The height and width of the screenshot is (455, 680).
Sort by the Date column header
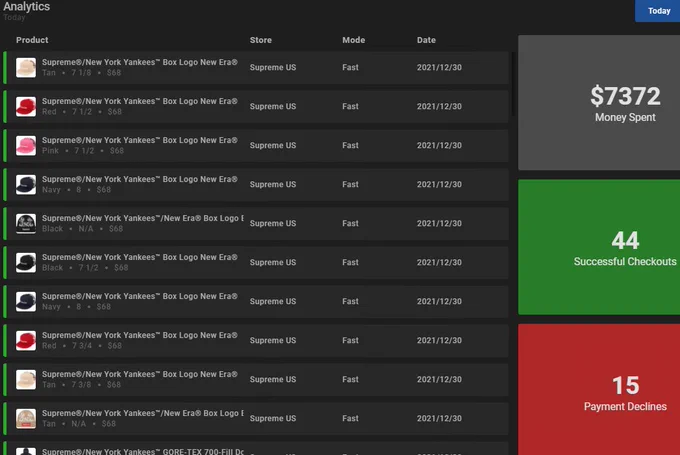click(426, 40)
